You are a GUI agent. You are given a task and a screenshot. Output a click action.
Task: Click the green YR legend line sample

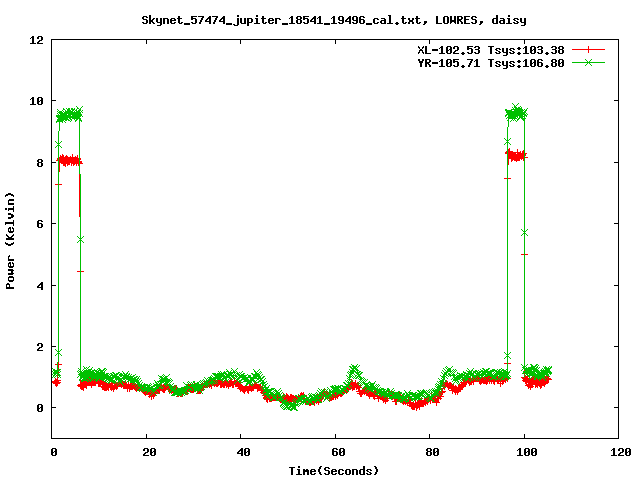(x=588, y=62)
